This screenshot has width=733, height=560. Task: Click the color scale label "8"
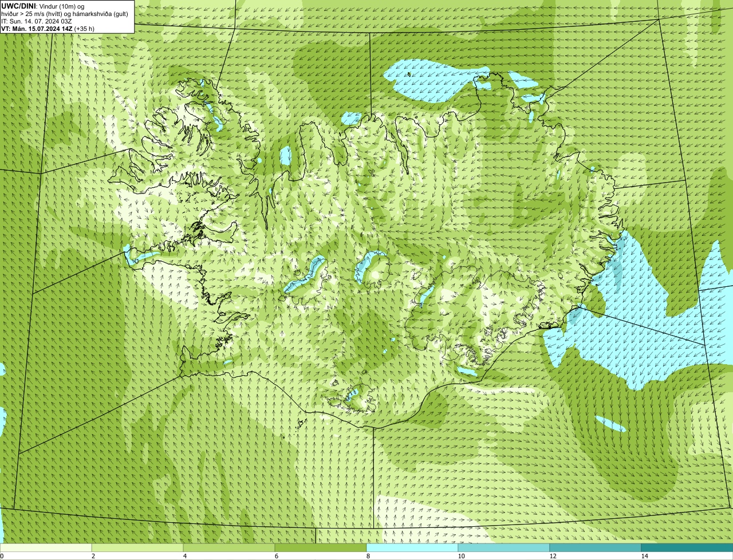368,556
